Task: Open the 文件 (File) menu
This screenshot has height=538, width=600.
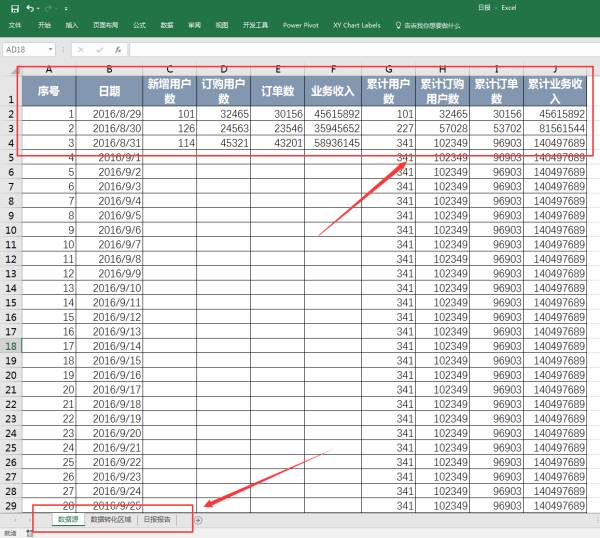Action: click(15, 25)
